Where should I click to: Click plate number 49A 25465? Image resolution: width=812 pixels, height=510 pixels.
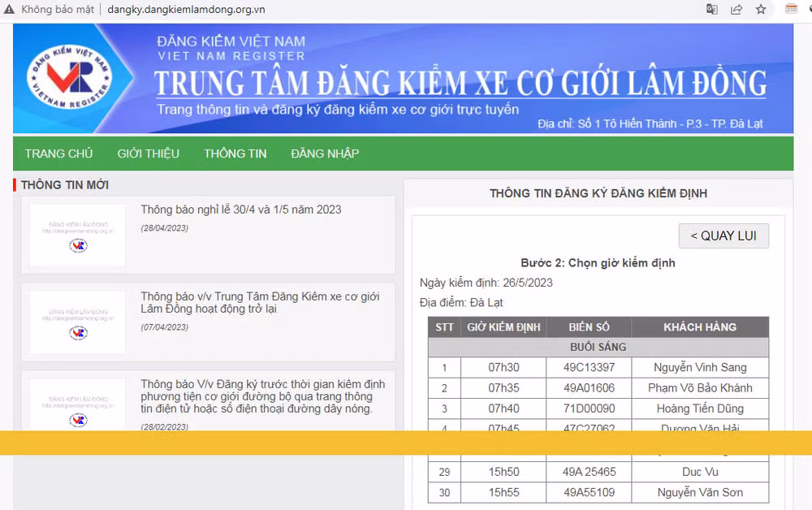[x=589, y=472]
